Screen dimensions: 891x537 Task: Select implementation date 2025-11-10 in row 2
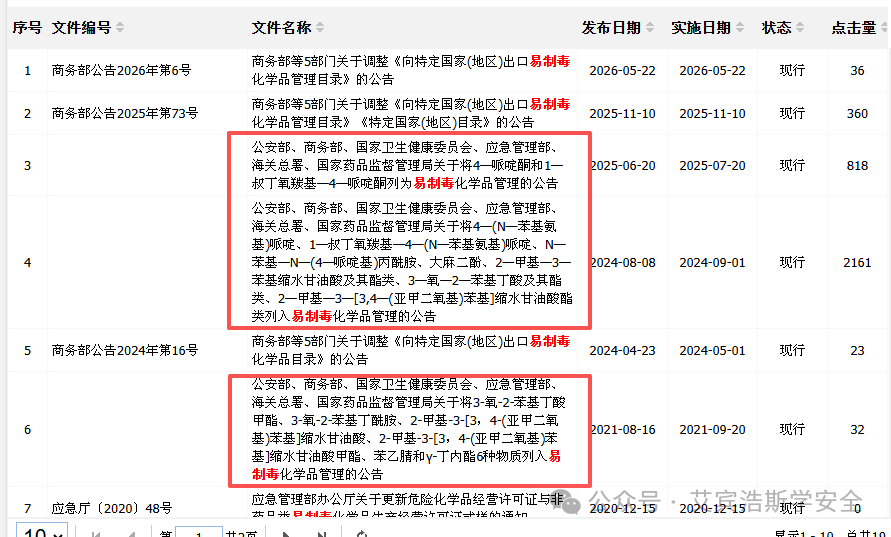712,113
